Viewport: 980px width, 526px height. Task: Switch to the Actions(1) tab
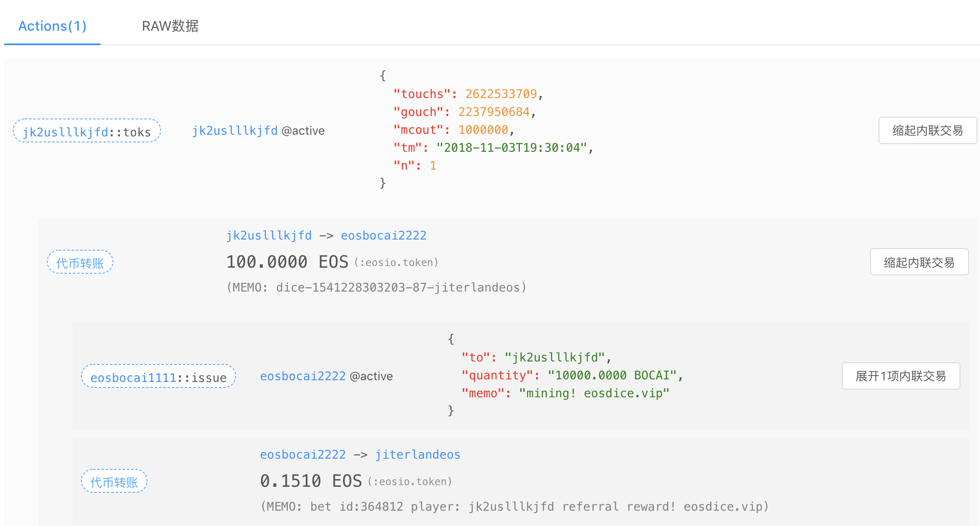[52, 26]
